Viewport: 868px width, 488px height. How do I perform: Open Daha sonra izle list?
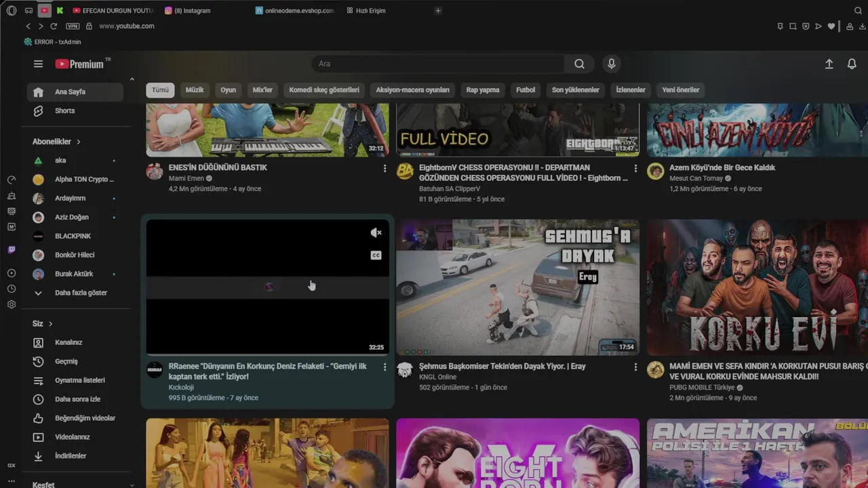click(x=75, y=399)
